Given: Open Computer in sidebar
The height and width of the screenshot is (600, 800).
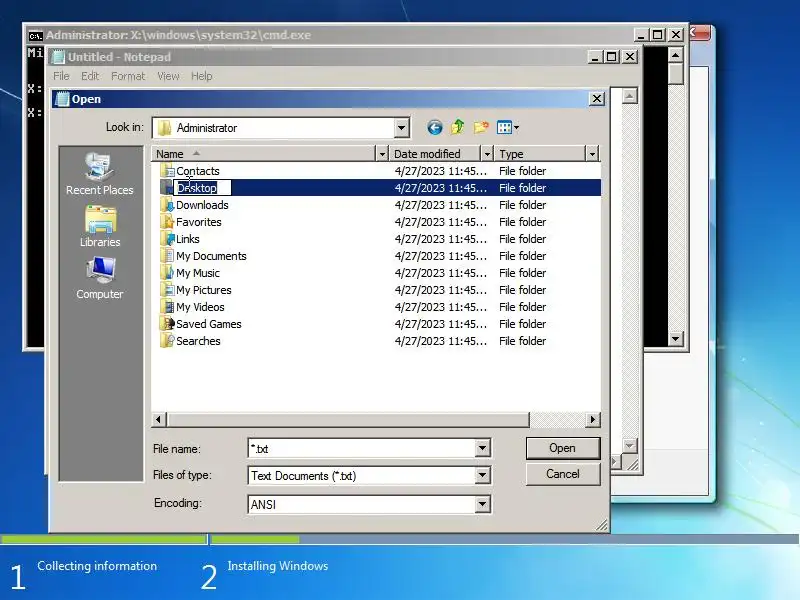Looking at the screenshot, I should click(99, 278).
